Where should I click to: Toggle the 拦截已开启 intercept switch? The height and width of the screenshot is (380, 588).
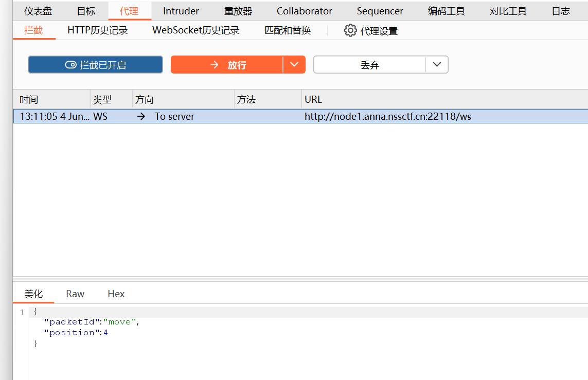coord(95,64)
